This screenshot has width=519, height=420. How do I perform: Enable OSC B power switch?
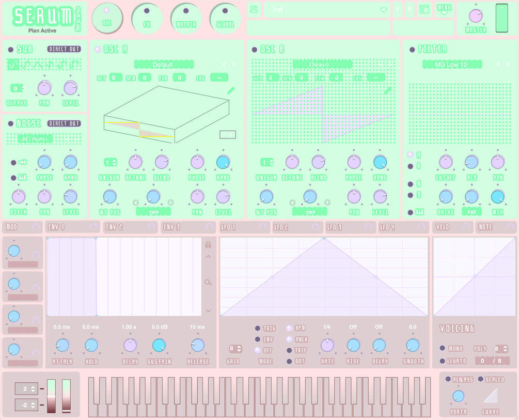tap(254, 50)
